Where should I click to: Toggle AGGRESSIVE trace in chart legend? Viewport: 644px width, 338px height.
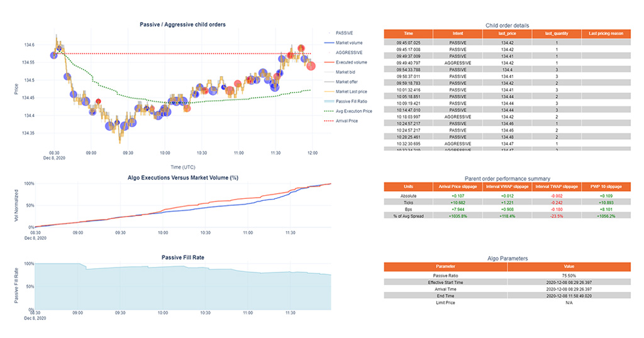click(348, 52)
